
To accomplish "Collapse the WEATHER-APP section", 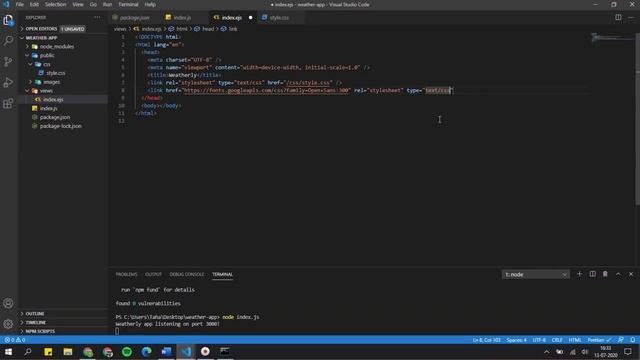I will pos(41,38).
